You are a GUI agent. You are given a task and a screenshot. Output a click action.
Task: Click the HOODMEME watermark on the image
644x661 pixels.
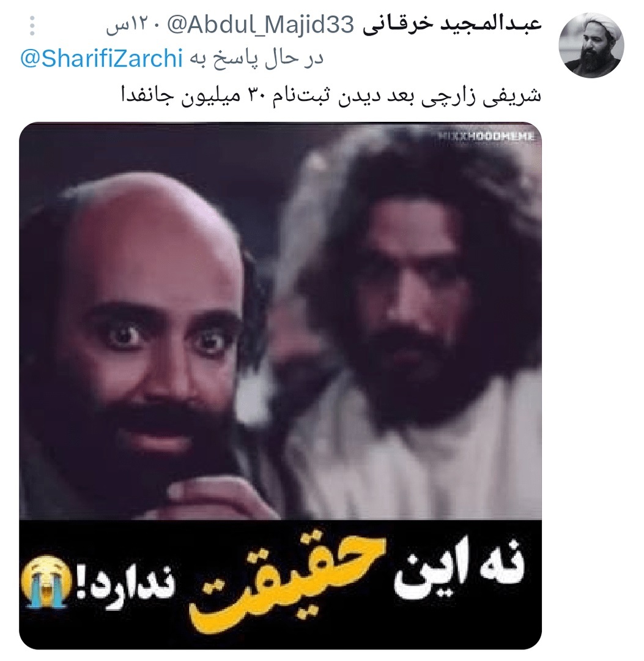click(x=486, y=136)
